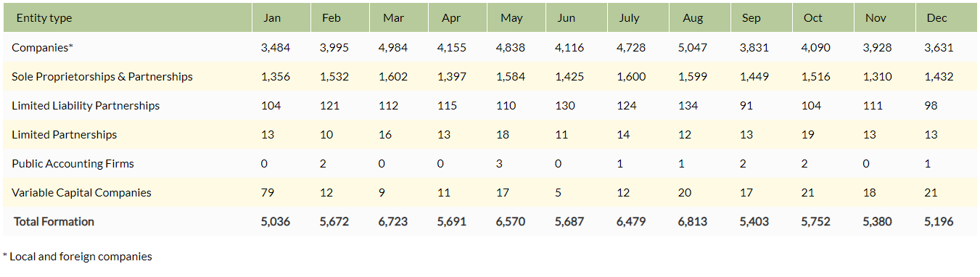Select Public Accounting Firms row label

[73, 164]
